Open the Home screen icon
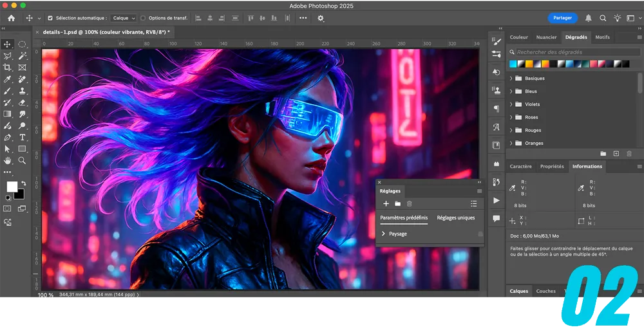Viewport: 644px width, 334px height. (x=11, y=18)
